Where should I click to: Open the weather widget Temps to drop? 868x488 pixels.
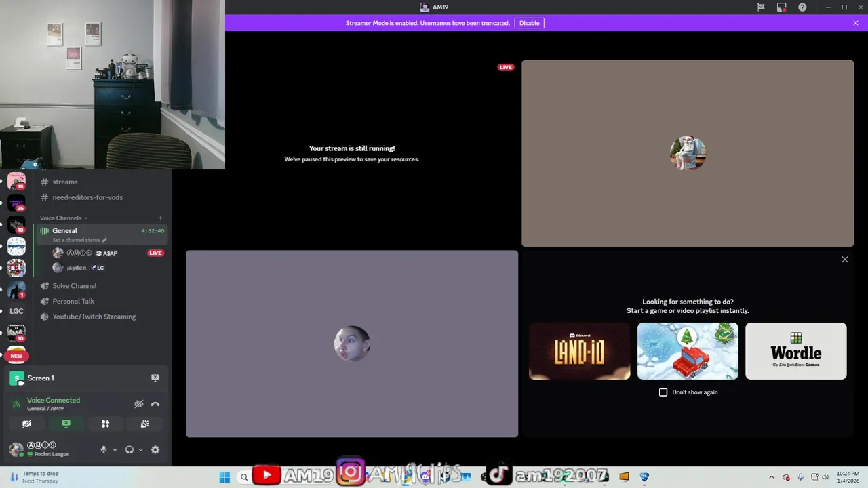click(x=34, y=477)
